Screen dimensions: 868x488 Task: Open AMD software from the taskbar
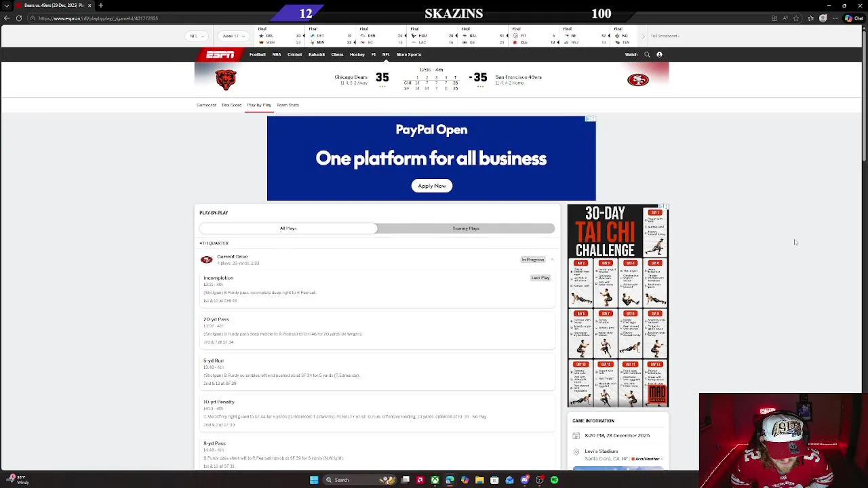point(420,480)
